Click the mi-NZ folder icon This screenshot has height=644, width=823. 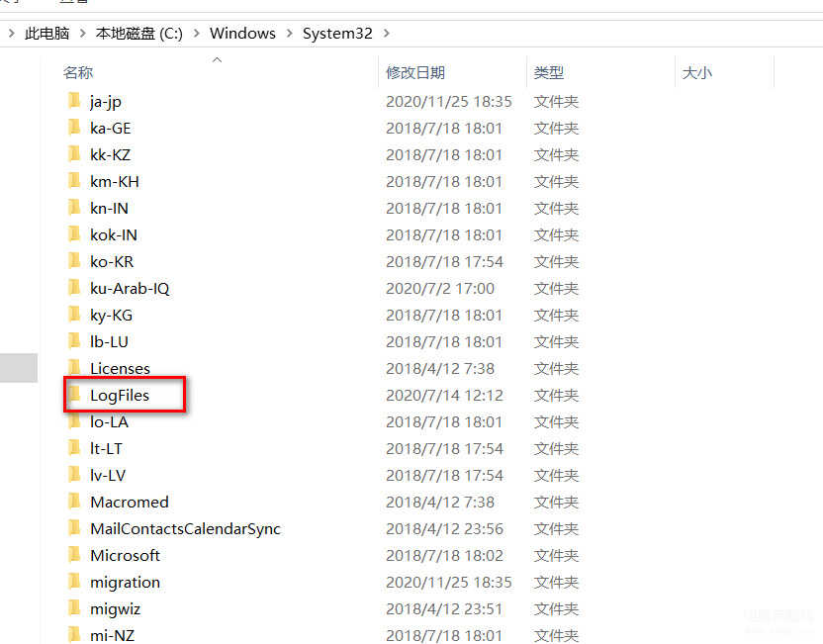[x=74, y=634]
